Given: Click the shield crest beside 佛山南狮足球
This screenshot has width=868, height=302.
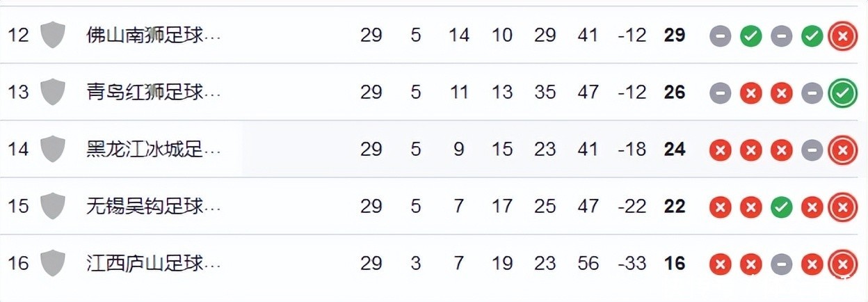Looking at the screenshot, I should tap(53, 35).
